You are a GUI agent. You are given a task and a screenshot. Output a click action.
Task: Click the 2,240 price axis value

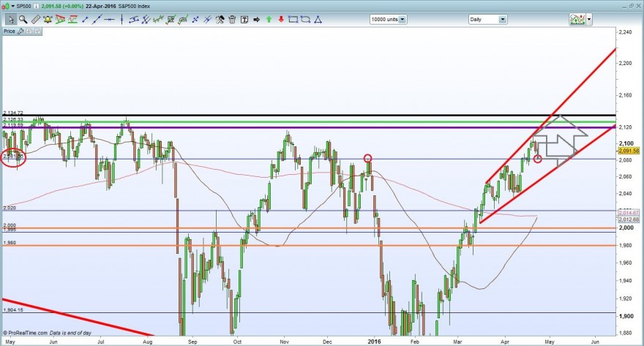point(625,32)
